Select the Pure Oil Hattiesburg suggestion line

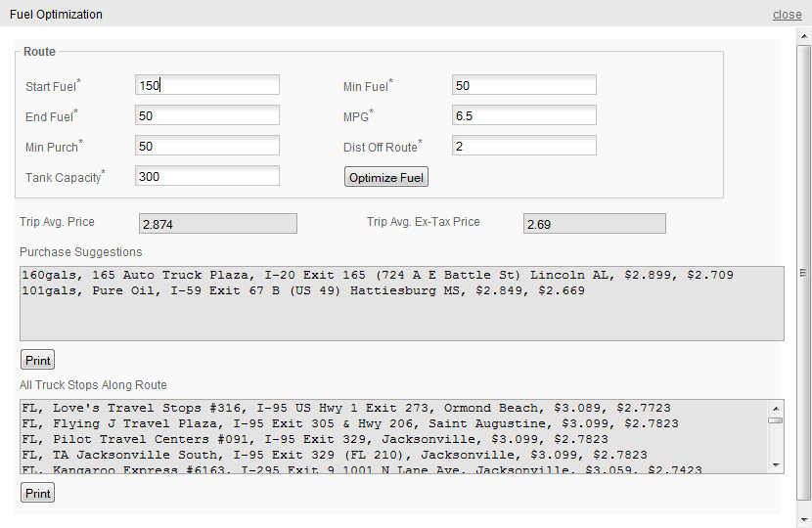[x=303, y=290]
